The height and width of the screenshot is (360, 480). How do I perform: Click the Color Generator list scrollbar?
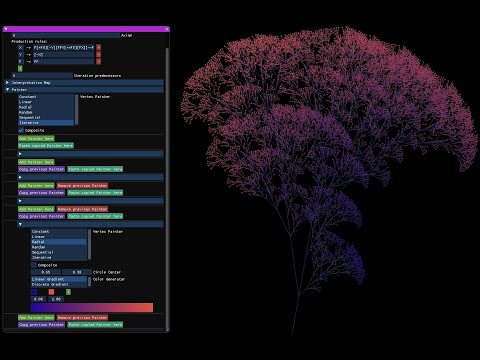tap(89, 282)
